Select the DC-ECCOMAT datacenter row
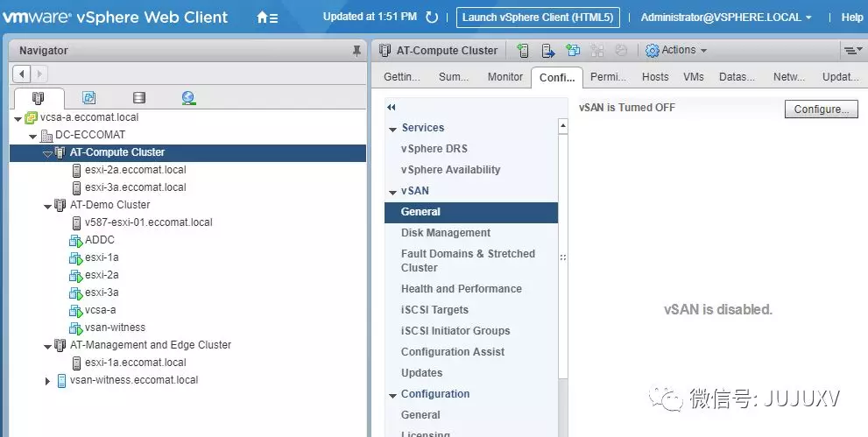The image size is (868, 437). [x=187, y=135]
